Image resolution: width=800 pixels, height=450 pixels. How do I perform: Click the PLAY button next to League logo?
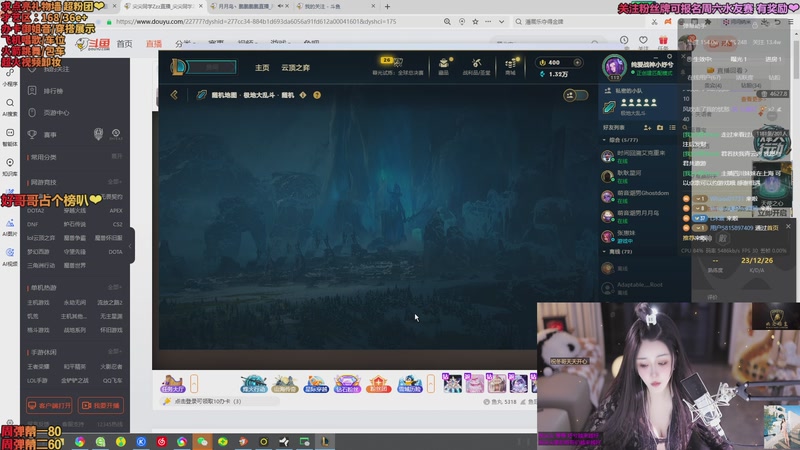tap(212, 67)
